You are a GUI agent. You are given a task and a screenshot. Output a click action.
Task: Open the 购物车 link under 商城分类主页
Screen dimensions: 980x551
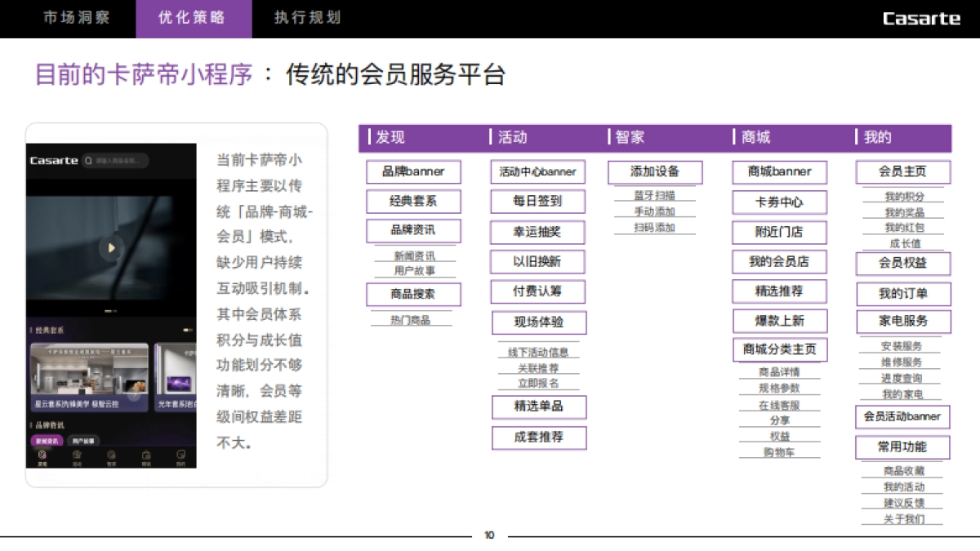click(780, 452)
